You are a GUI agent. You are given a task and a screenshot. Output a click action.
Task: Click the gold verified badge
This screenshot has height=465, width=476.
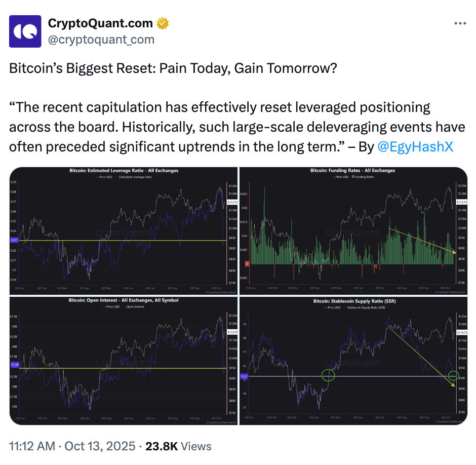162,23
